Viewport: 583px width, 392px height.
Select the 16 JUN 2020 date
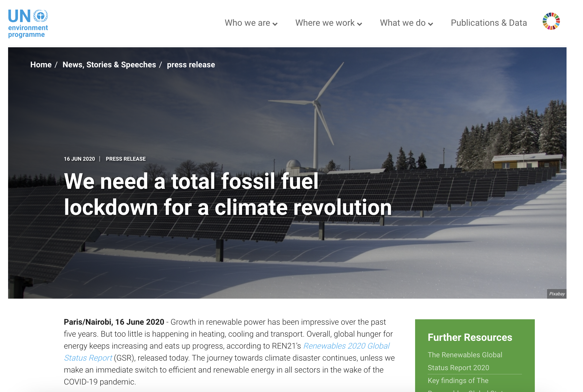coord(79,159)
